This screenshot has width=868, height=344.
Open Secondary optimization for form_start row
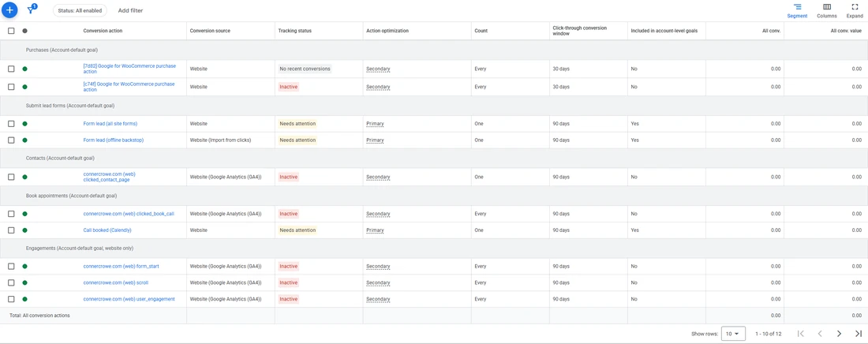[x=378, y=267]
